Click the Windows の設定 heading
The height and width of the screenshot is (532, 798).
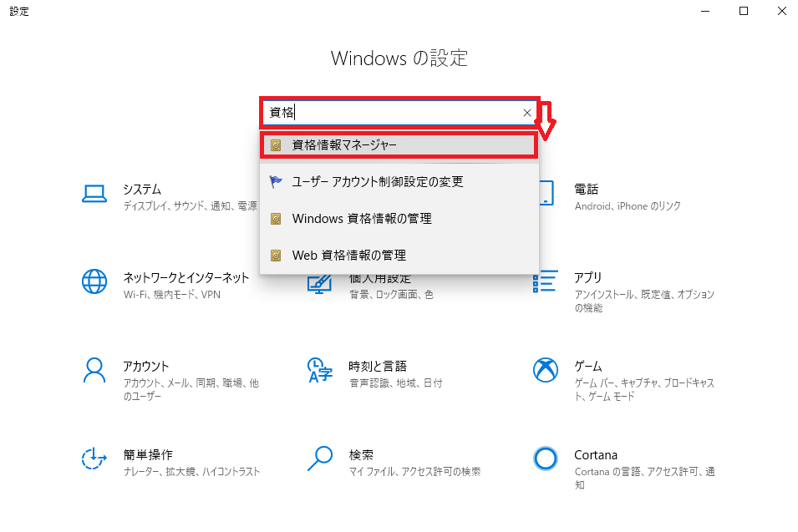click(399, 58)
